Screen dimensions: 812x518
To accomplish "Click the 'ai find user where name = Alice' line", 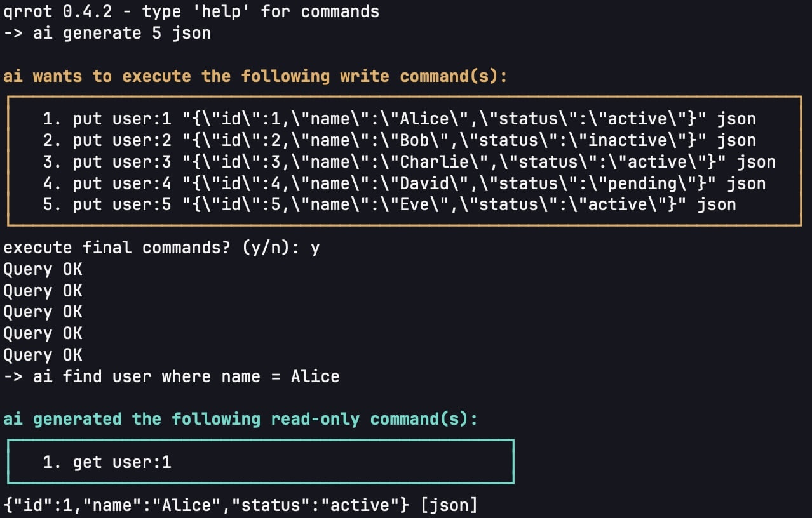I will coord(171,376).
